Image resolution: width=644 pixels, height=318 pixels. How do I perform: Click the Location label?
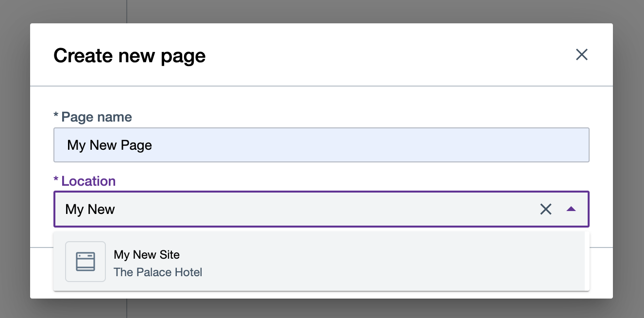tap(85, 181)
